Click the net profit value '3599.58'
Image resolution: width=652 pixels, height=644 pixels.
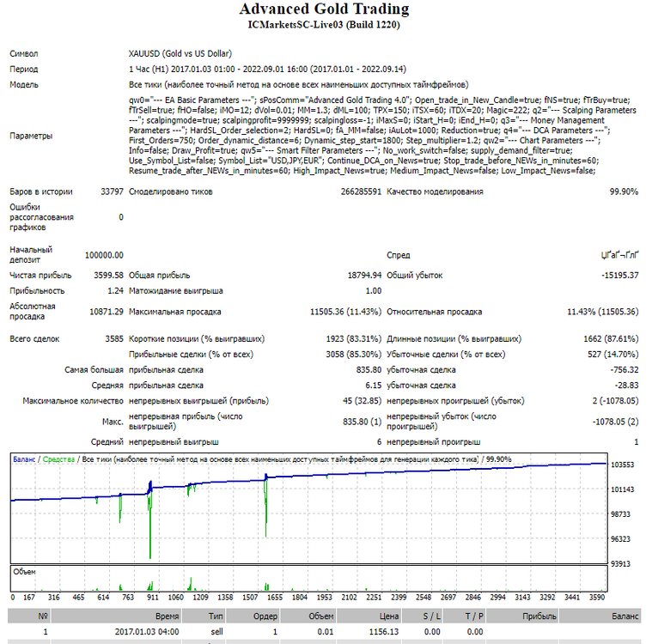[108, 276]
